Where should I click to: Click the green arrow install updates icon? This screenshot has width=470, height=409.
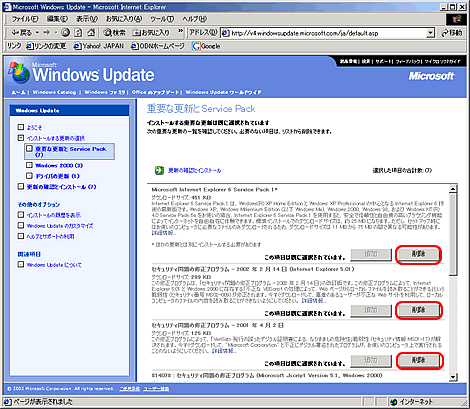[x=159, y=170]
